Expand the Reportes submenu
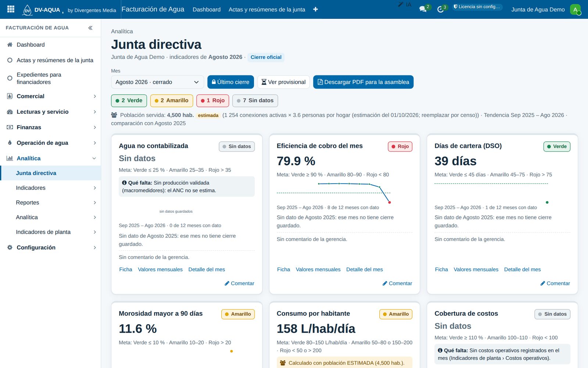Screen dimensions: 588x368 click(x=94, y=202)
